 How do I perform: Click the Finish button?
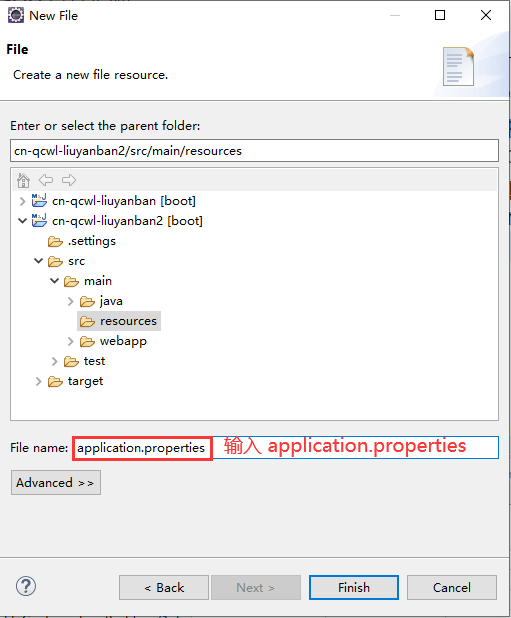click(x=354, y=588)
